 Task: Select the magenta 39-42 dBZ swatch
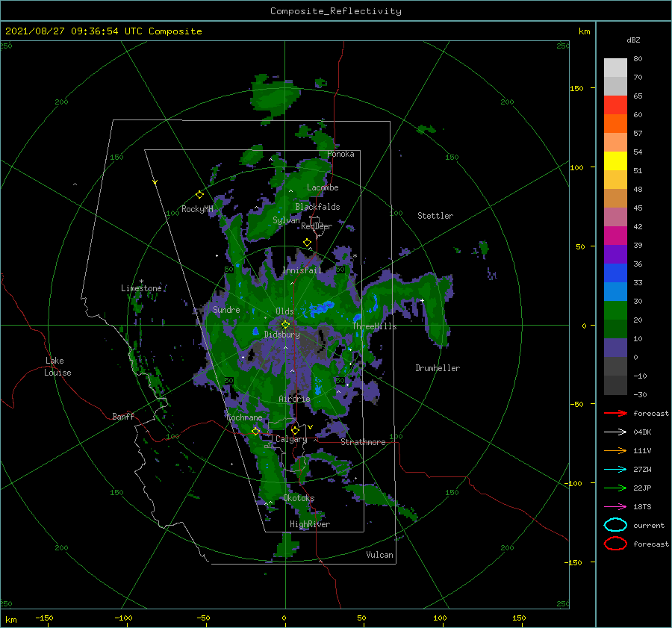[x=615, y=236]
